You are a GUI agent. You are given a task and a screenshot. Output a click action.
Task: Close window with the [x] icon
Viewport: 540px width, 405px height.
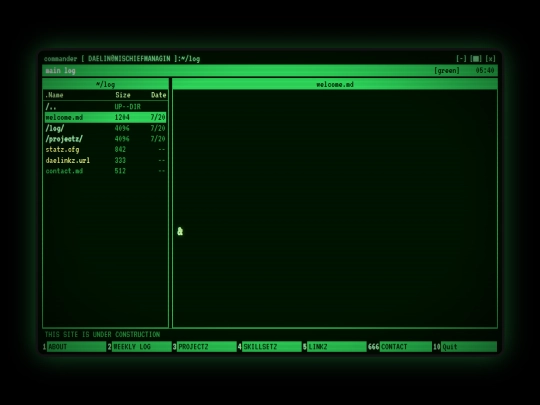pyautogui.click(x=490, y=59)
